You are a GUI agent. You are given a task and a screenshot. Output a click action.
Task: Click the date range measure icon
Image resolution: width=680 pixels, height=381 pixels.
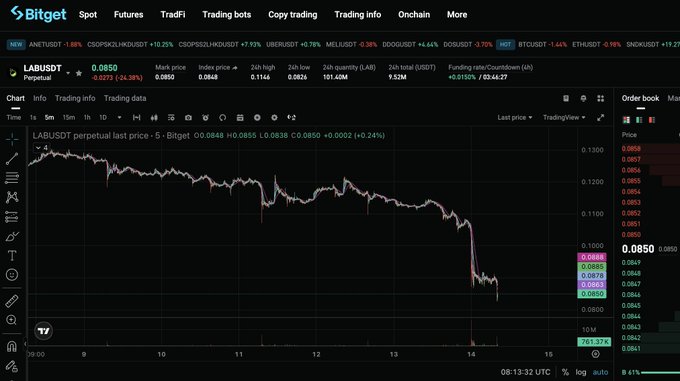[137, 117]
